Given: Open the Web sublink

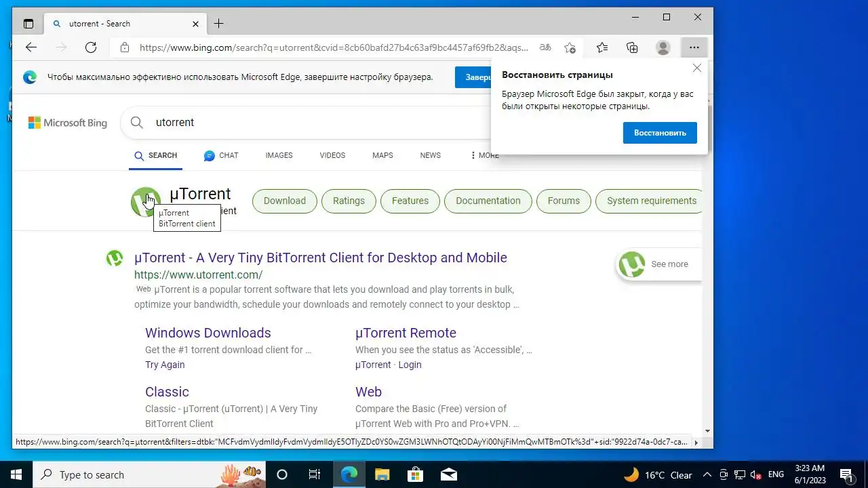Looking at the screenshot, I should pos(368,392).
